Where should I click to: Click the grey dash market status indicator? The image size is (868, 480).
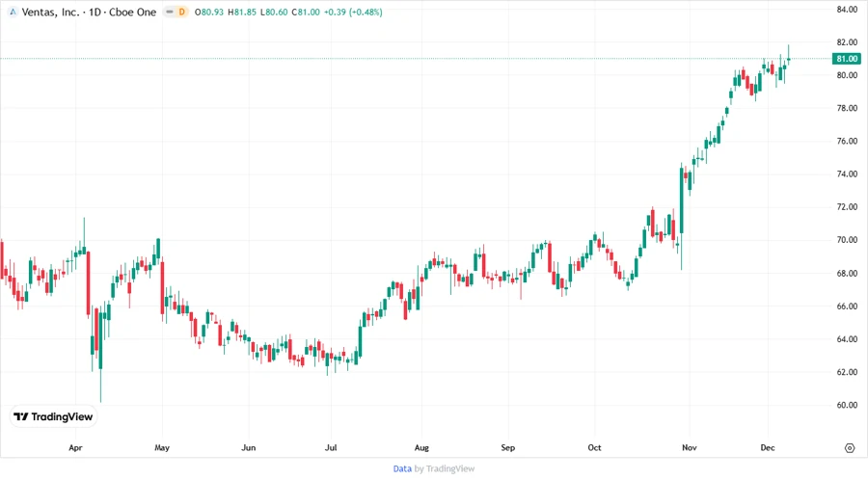pos(170,13)
